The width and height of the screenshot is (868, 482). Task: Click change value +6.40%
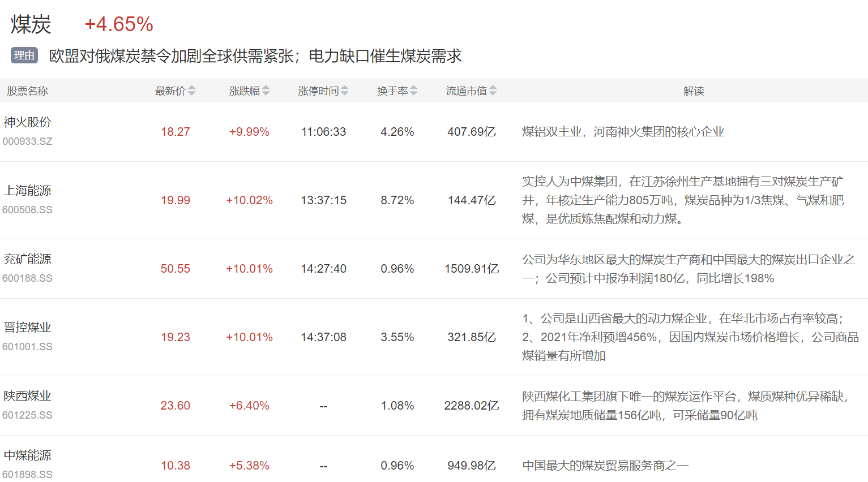click(249, 406)
